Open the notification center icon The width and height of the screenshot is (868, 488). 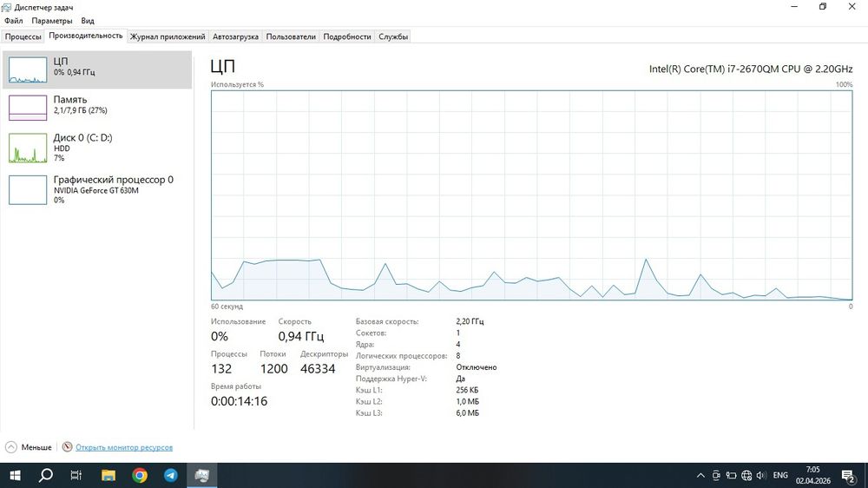pos(848,475)
